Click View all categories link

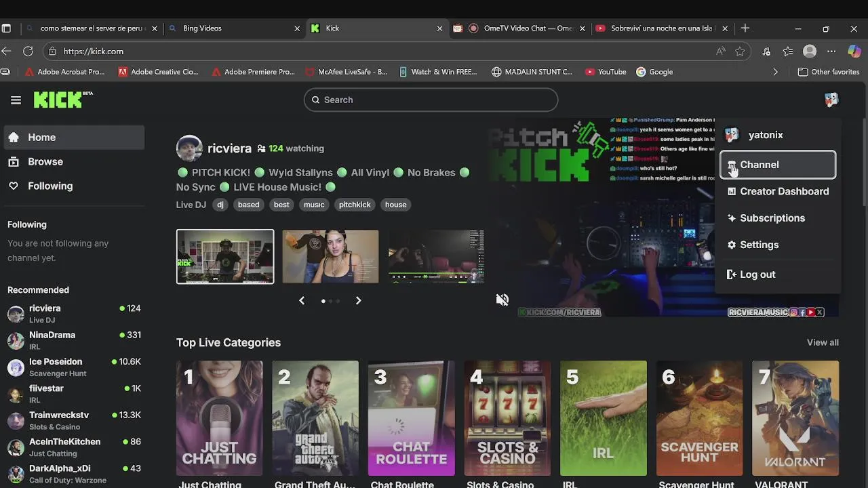click(823, 342)
